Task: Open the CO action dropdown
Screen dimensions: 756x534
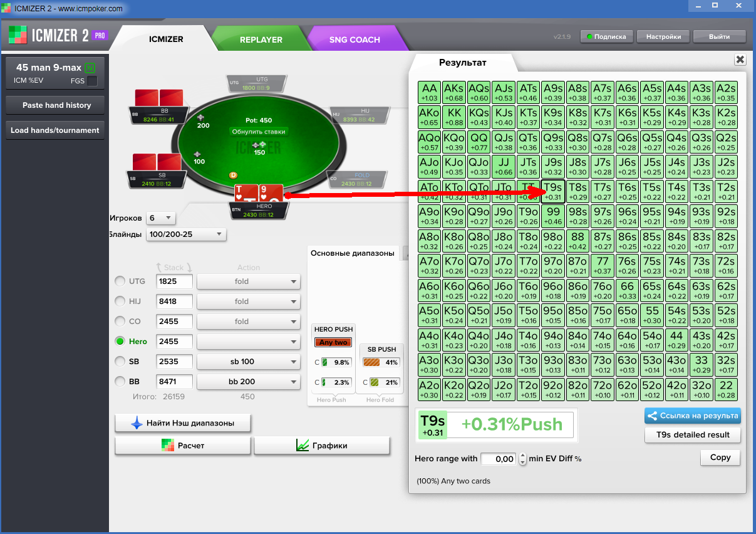Action: click(249, 322)
